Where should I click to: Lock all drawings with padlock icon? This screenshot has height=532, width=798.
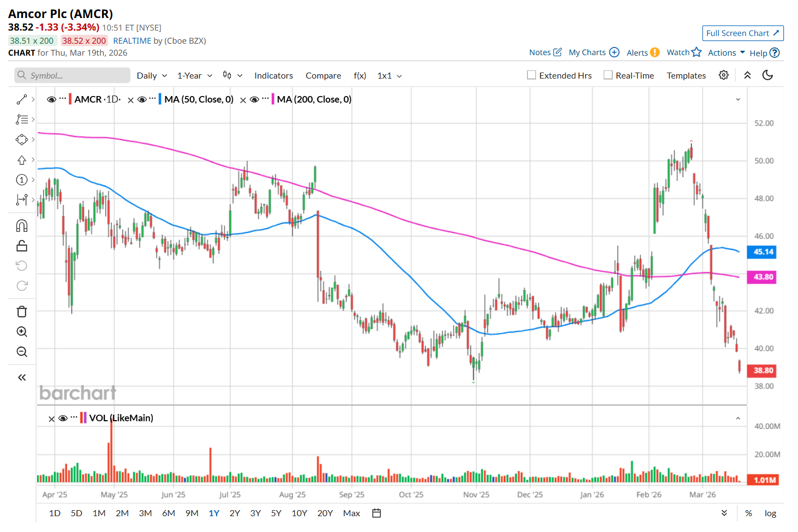pyautogui.click(x=22, y=246)
